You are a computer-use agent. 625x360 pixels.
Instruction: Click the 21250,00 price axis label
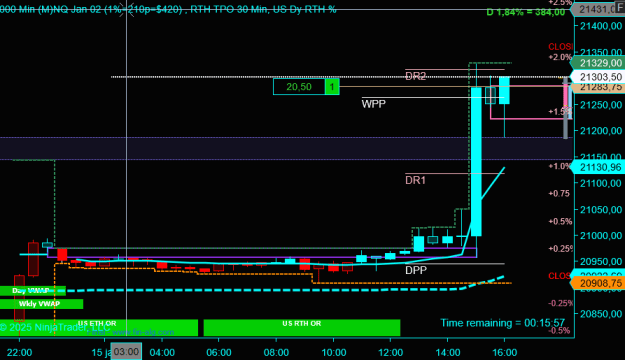tap(601, 105)
